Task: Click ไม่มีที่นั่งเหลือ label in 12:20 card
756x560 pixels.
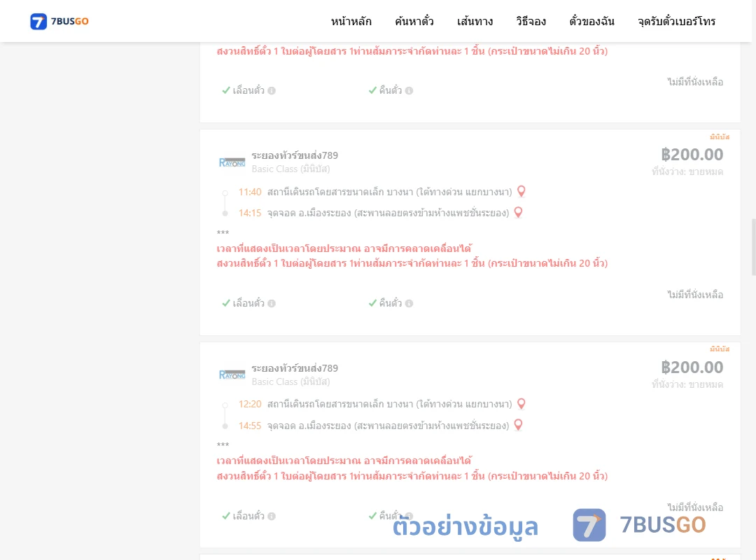Action: [x=695, y=507]
